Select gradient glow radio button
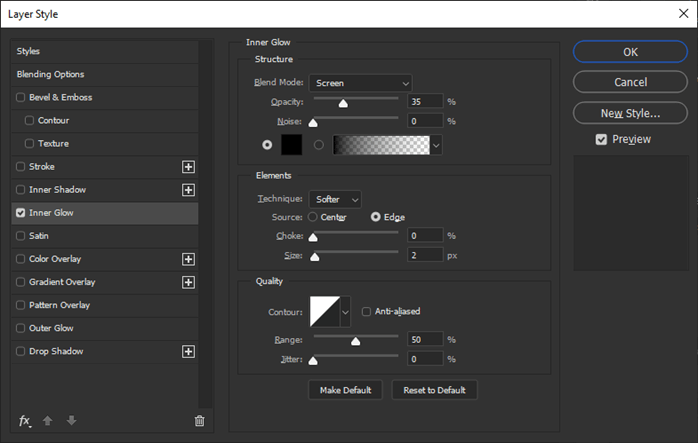Image resolution: width=698 pixels, height=443 pixels. pyautogui.click(x=319, y=145)
